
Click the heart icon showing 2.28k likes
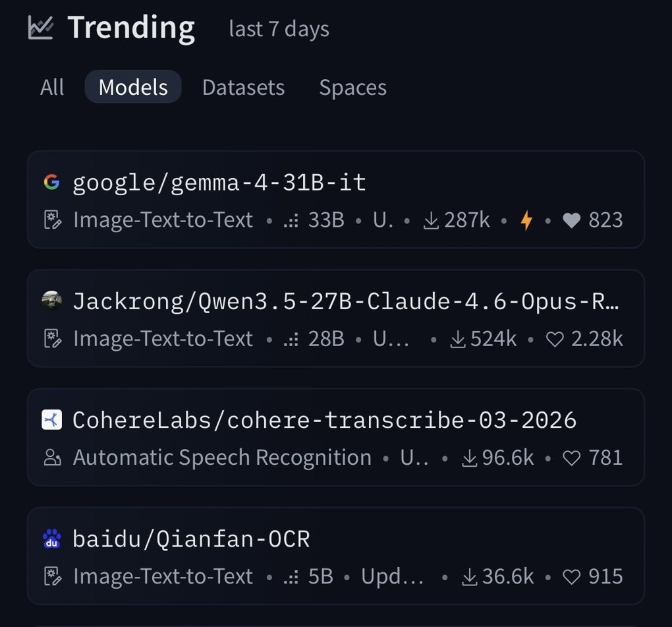coord(555,339)
